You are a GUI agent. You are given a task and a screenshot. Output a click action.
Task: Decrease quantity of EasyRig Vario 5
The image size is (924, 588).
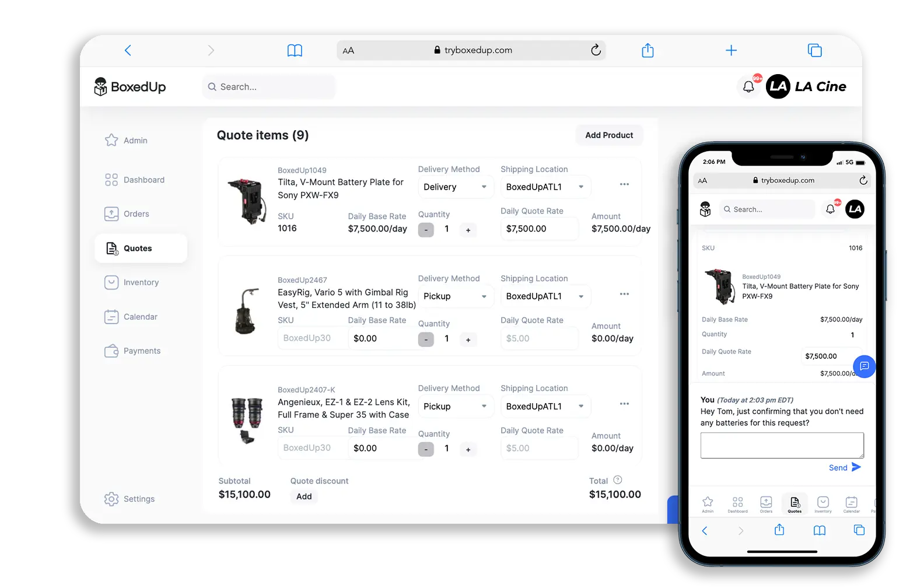426,339
